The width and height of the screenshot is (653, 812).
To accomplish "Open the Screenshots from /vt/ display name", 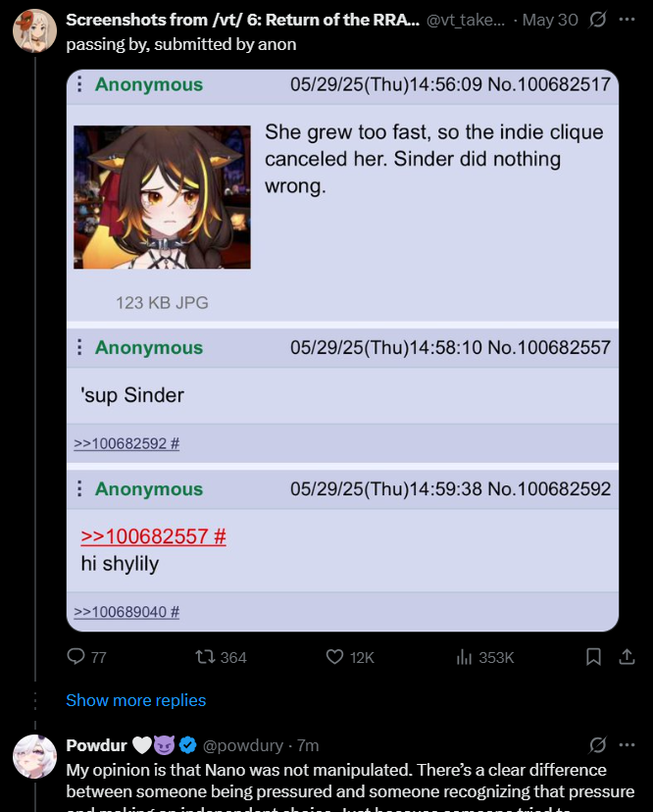I will (x=242, y=20).
